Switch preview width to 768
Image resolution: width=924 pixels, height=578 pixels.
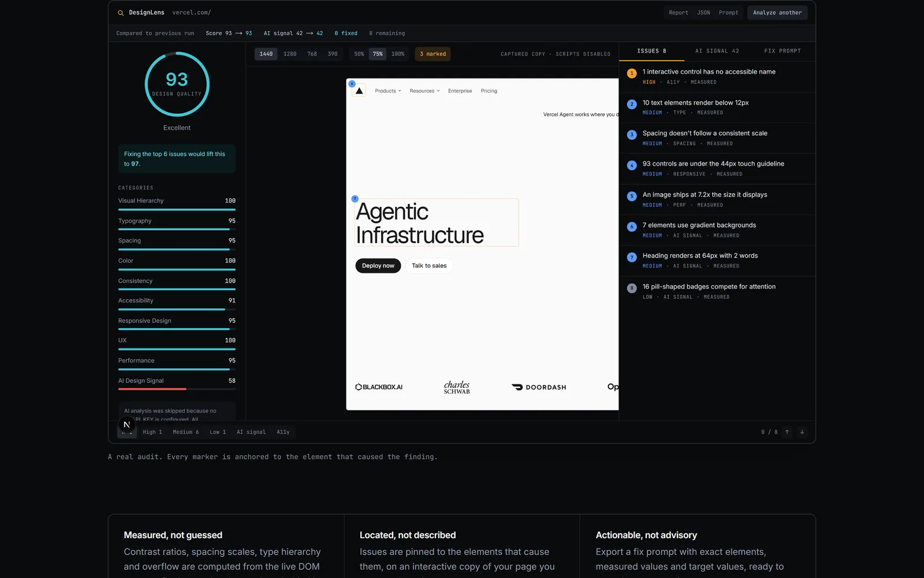click(x=312, y=54)
